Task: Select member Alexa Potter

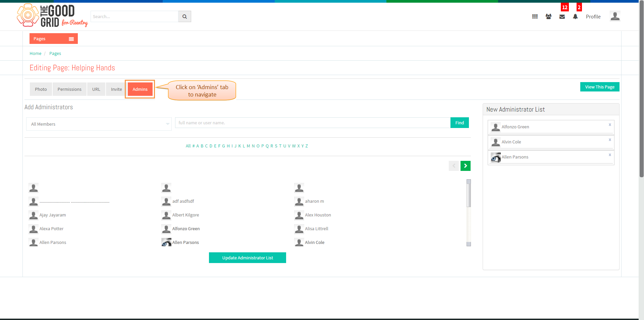Action: 51,229
